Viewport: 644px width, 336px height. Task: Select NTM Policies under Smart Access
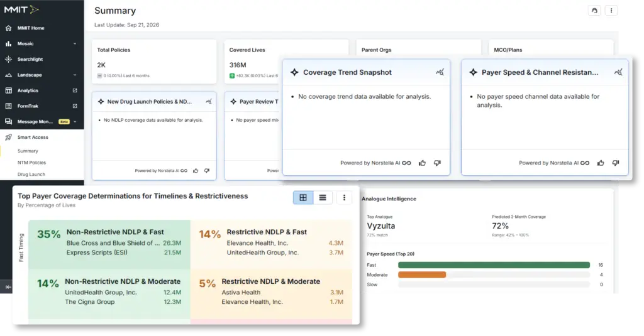point(31,163)
